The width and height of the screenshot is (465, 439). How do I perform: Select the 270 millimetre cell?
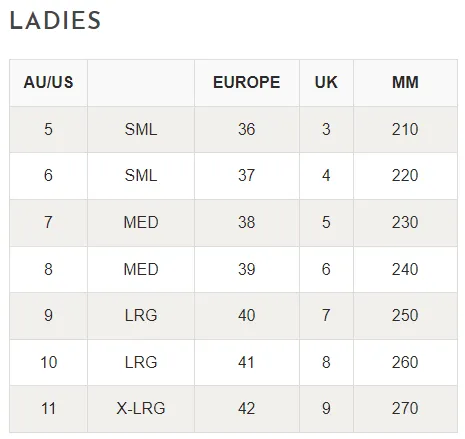405,409
